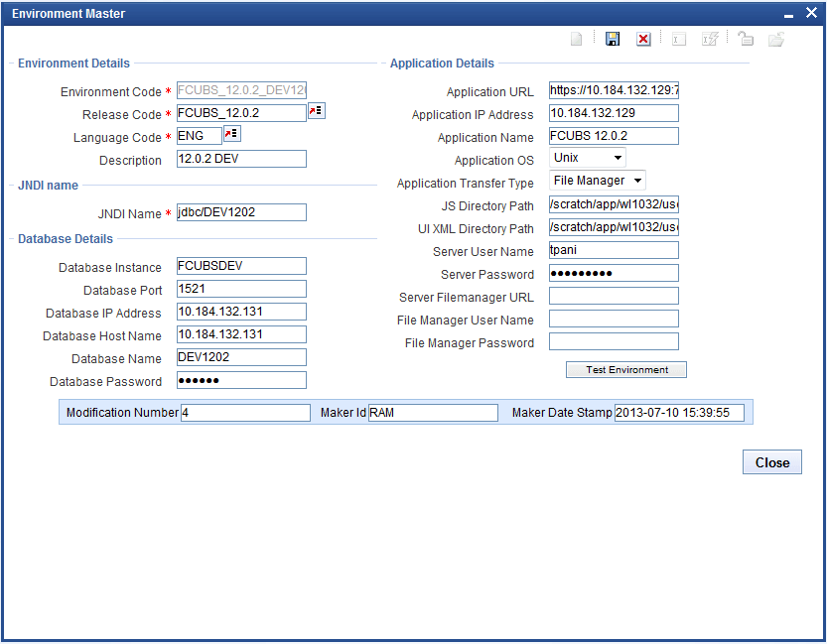
Task: Click the Language Code input field
Action: coord(200,136)
